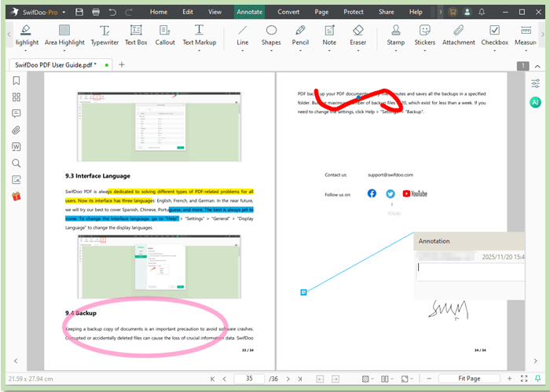Open the Bookmarks sidebar panel

click(16, 81)
